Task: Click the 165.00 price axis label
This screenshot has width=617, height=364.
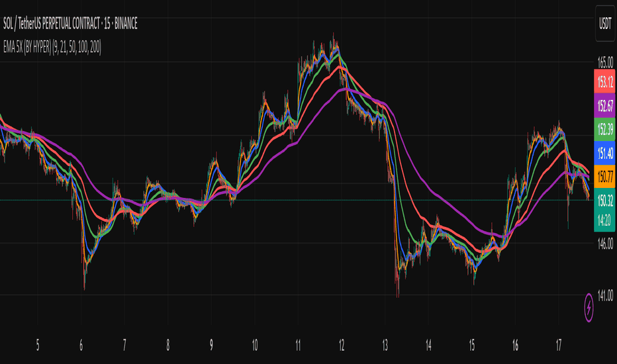Action: 605,62
